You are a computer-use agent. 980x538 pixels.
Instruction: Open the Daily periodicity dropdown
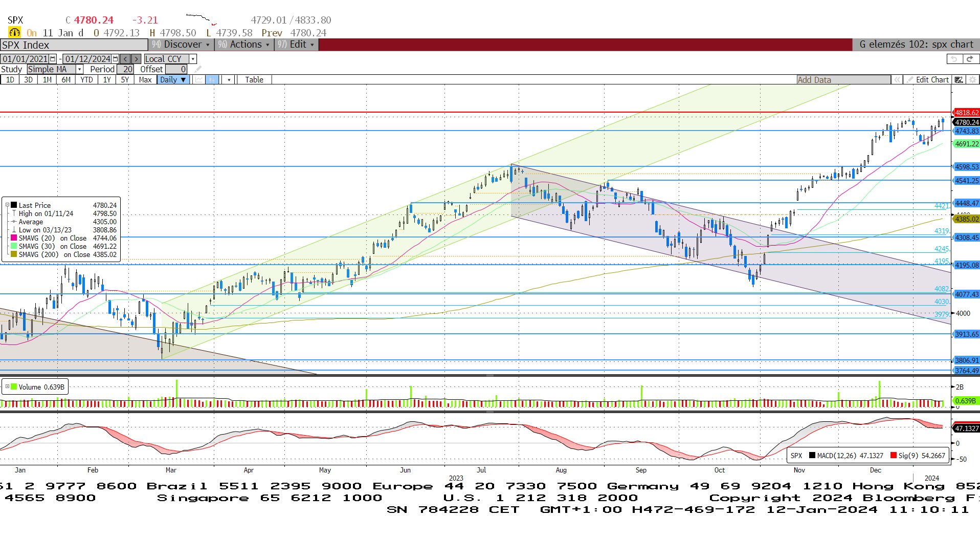tap(173, 79)
